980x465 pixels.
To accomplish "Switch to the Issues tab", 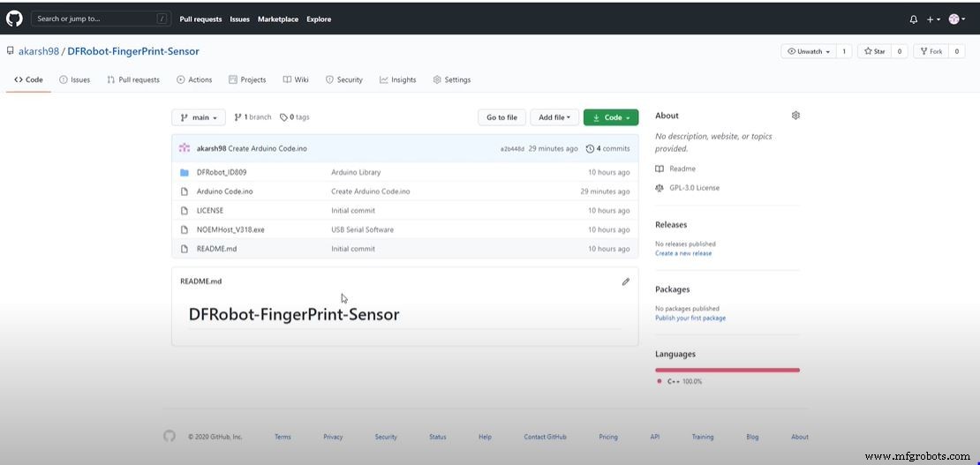I will (75, 80).
